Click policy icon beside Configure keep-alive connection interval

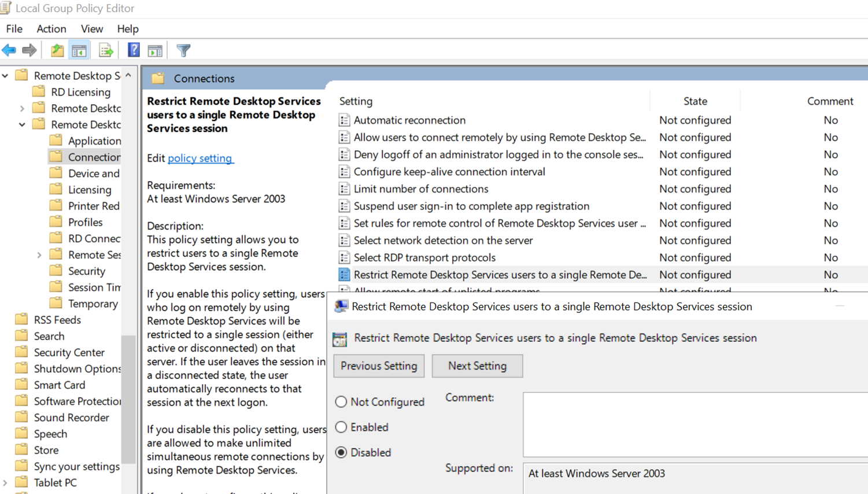[344, 172]
